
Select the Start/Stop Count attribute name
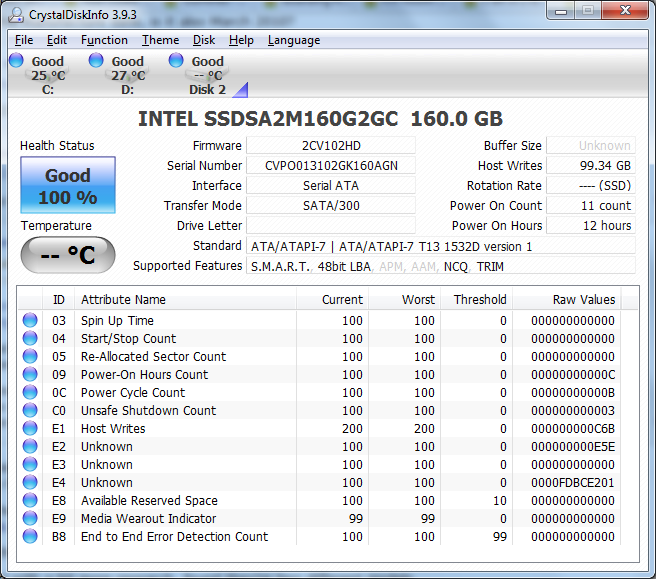[128, 338]
